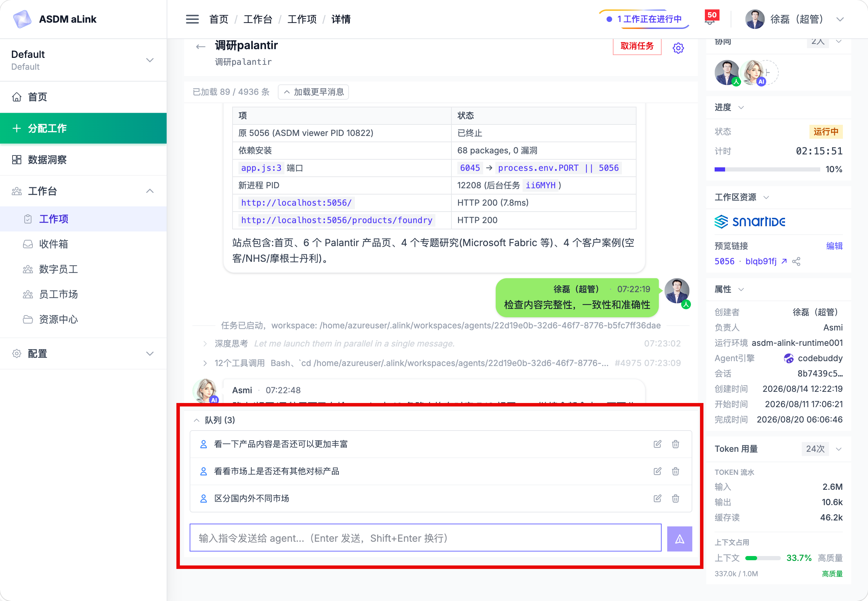
Task: Share the preview link icon
Action: click(x=797, y=261)
